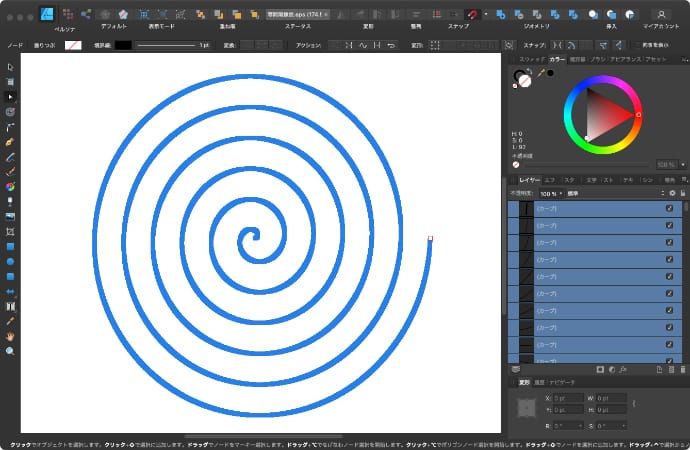The width and height of the screenshot is (690, 450).
Task: Toggle visibility of the first curve layer
Action: [x=669, y=208]
